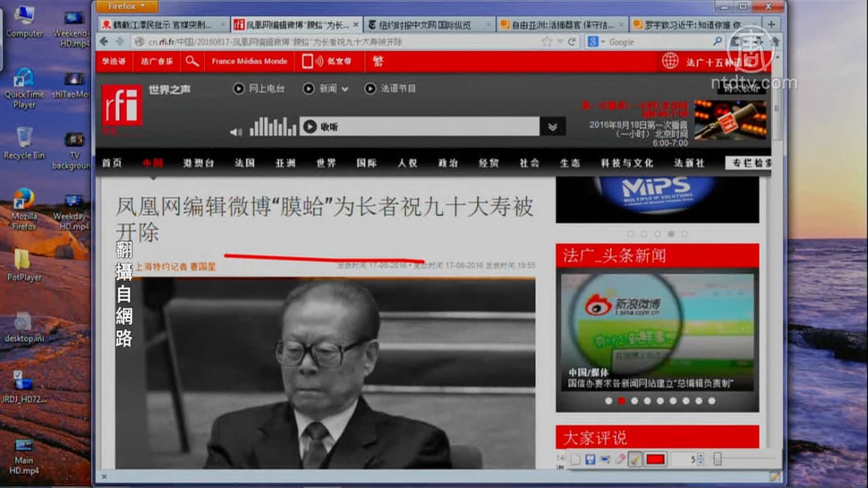The height and width of the screenshot is (488, 868).
Task: Click the blank page icon in drawing toolbar
Action: click(576, 459)
